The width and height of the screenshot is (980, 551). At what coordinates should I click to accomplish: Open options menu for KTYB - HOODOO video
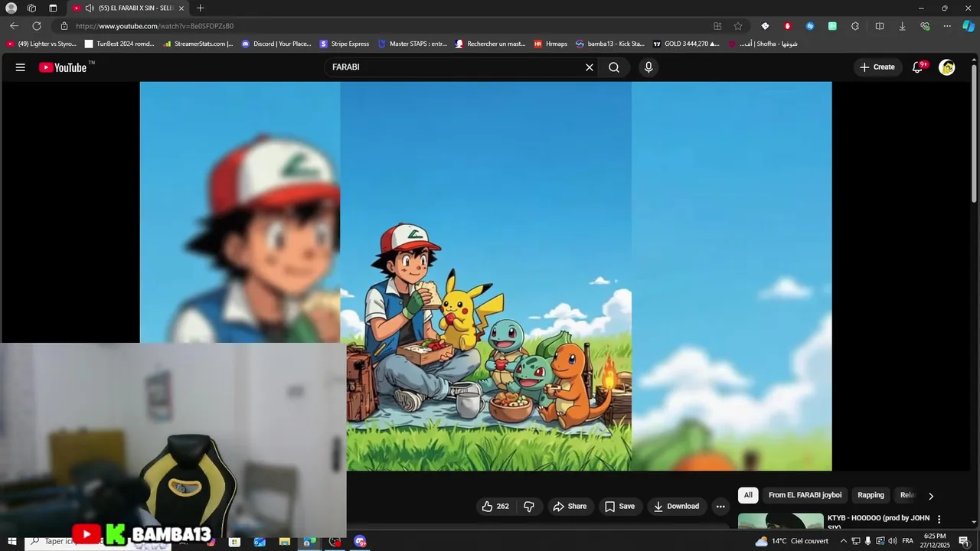pos(939,520)
